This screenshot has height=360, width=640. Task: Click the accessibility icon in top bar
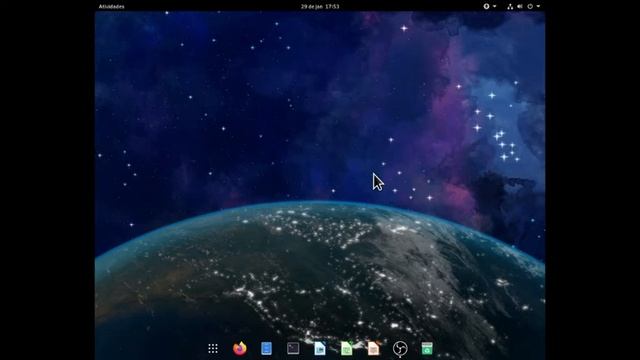(486, 7)
